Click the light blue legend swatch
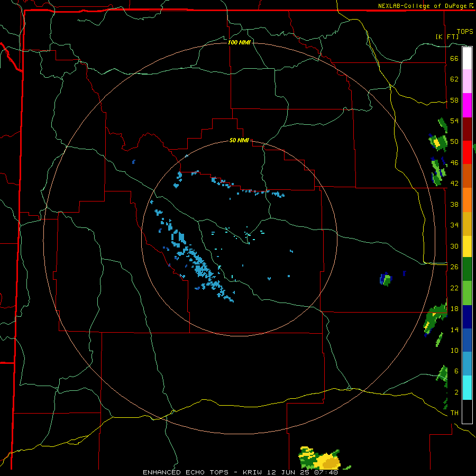 tap(467, 364)
